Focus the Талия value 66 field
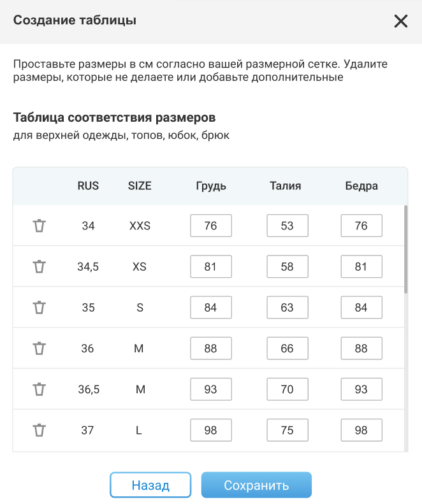The height and width of the screenshot is (504, 422). coord(287,349)
